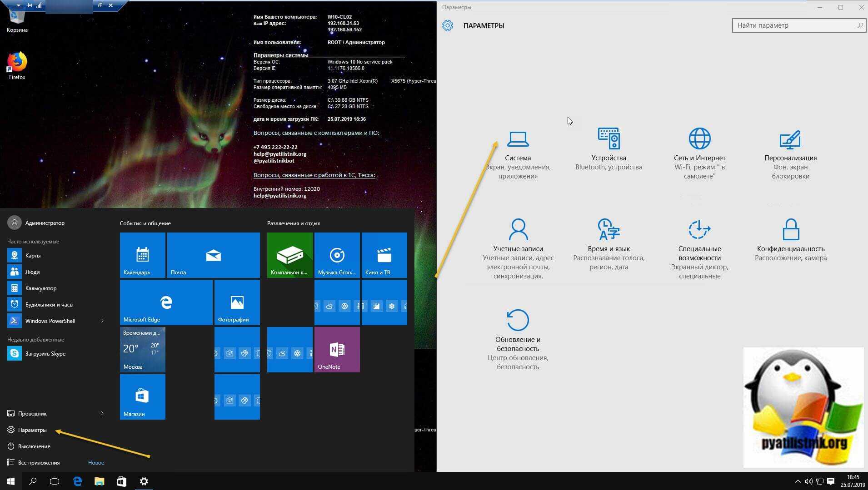Screen dimensions: 868x490
Task: Select the Firefox desktop shortcut
Action: pos(17,66)
